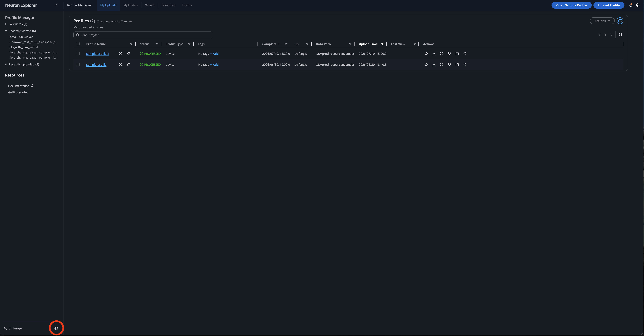Click page number 1 in pagination
Viewport: 644px width, 336px height.
pos(605,35)
